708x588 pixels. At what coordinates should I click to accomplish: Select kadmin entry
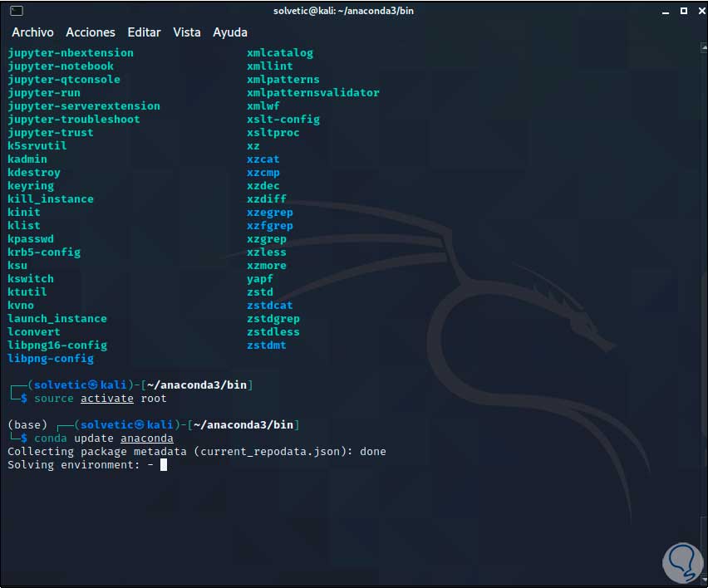[27, 159]
